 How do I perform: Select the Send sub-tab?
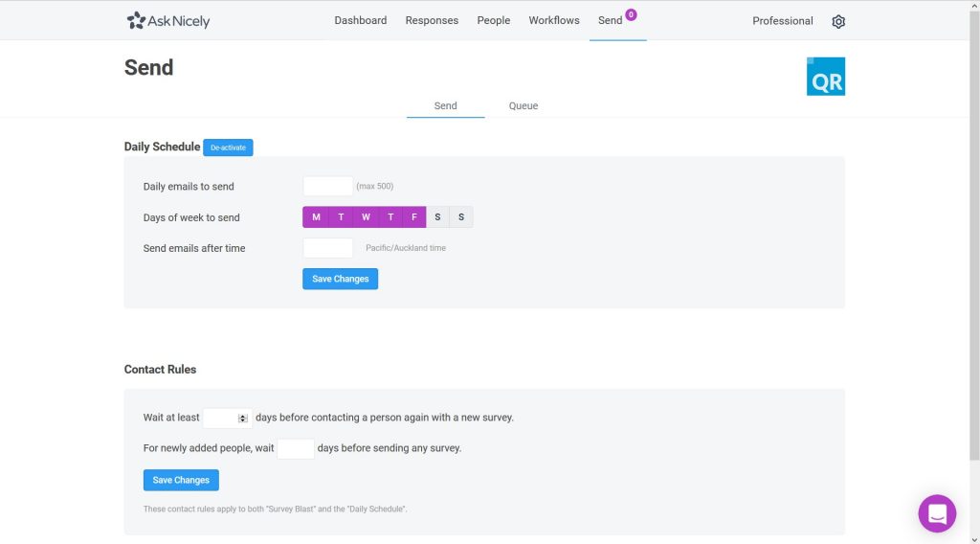coord(446,105)
